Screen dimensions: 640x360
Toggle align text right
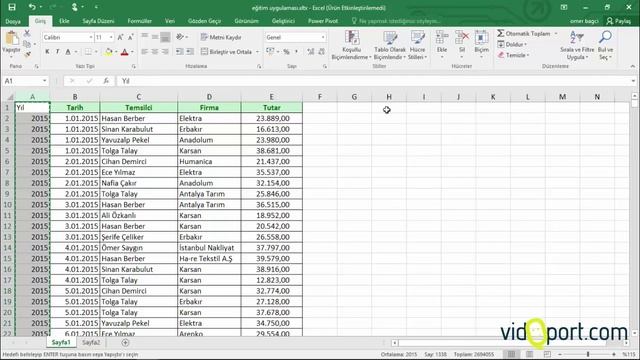(x=165, y=52)
